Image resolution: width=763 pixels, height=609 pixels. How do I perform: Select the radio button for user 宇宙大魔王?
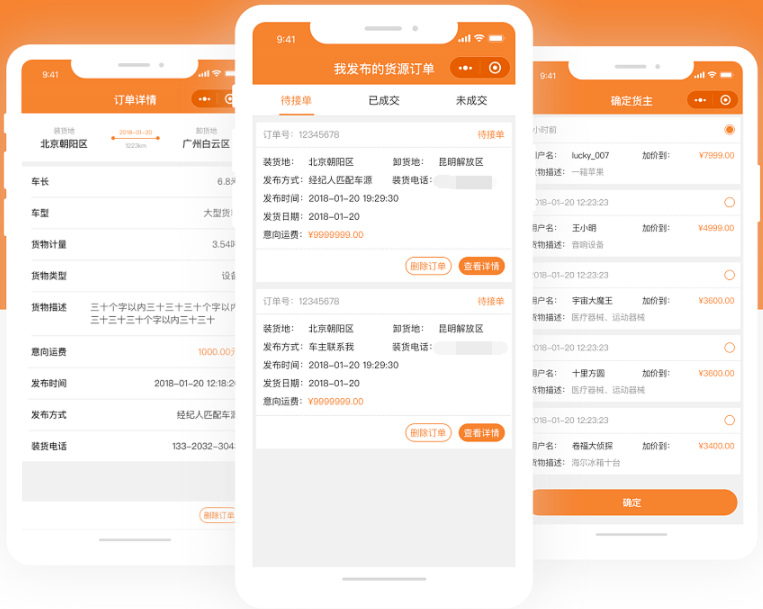pyautogui.click(x=729, y=275)
